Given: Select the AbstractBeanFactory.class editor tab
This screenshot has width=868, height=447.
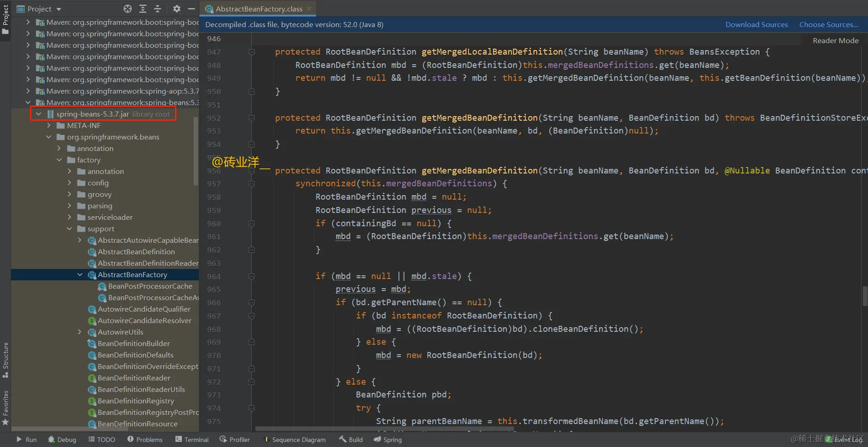Looking at the screenshot, I should (x=258, y=9).
